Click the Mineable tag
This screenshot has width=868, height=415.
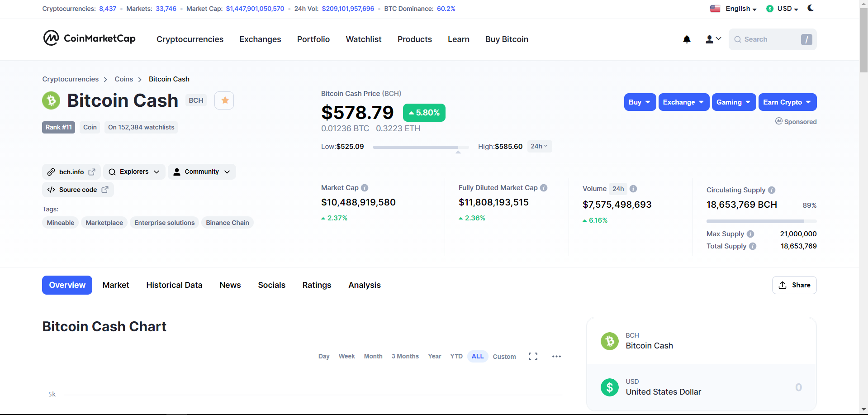click(61, 223)
